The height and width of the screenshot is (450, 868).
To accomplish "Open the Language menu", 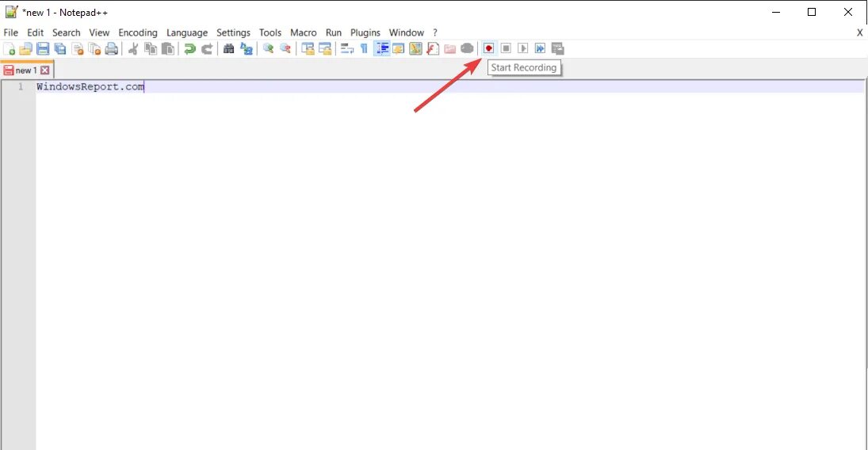I will 187,32.
